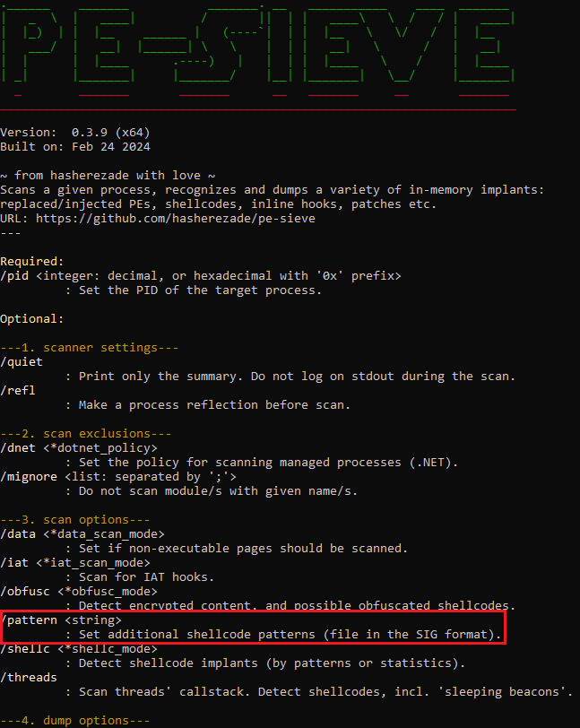Click the '/shellc <*shellc_mode>' option
580x728 pixels.
pyautogui.click(x=79, y=648)
